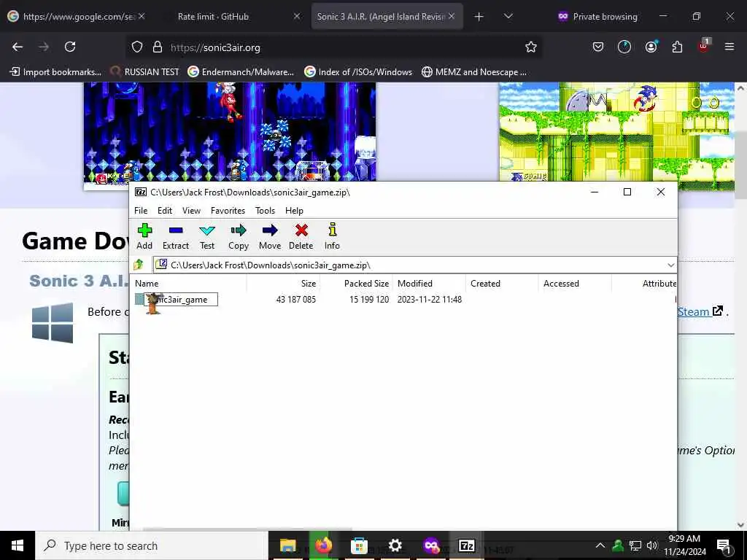Open the Favorites menu
The width and height of the screenshot is (747, 560).
click(x=228, y=211)
